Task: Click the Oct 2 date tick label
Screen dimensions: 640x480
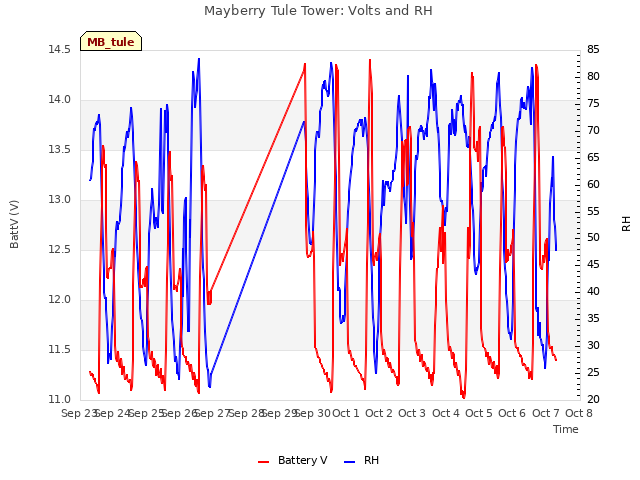Action: [379, 413]
